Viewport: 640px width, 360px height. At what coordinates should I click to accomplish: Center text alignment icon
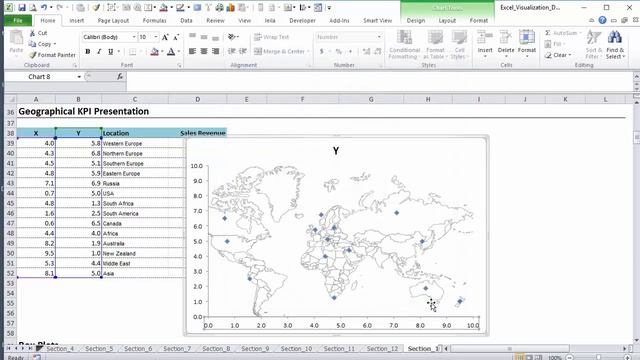pos(204,51)
